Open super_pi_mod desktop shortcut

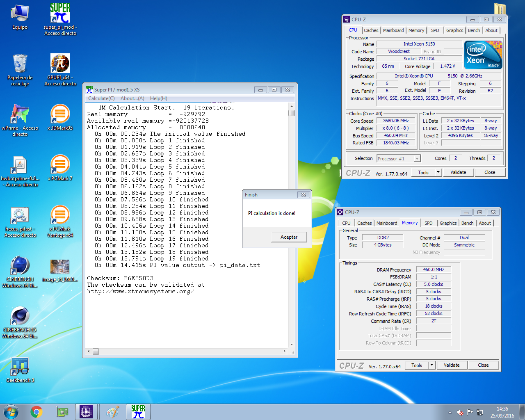coord(60,19)
